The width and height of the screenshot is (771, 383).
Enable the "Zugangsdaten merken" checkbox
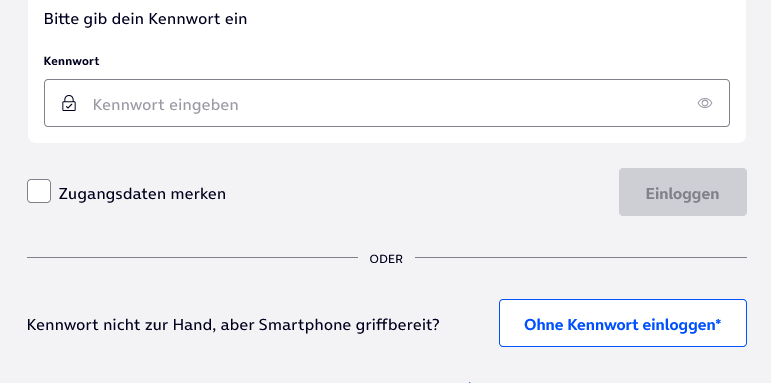39,191
